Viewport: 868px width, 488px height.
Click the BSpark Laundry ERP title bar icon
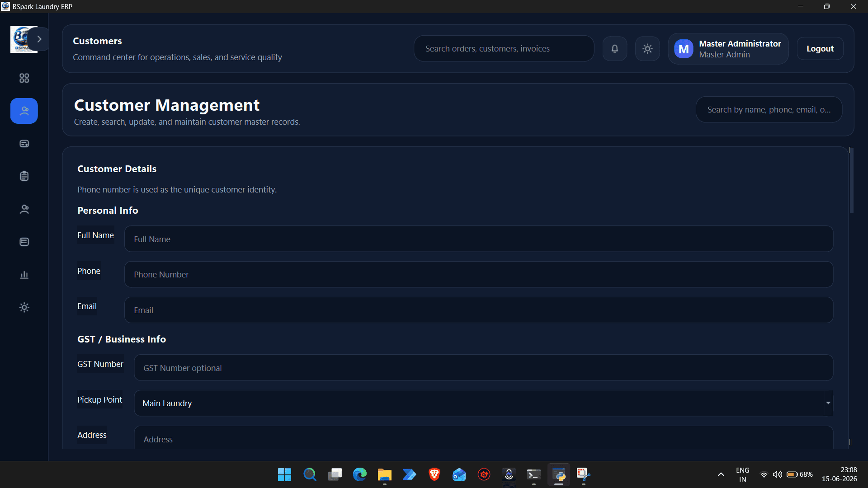pyautogui.click(x=5, y=6)
